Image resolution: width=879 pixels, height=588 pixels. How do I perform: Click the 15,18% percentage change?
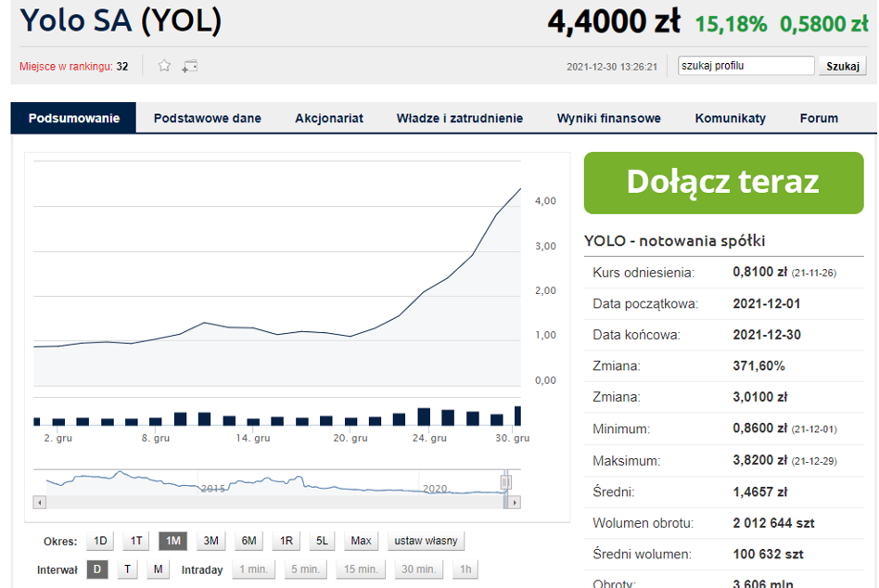click(731, 23)
